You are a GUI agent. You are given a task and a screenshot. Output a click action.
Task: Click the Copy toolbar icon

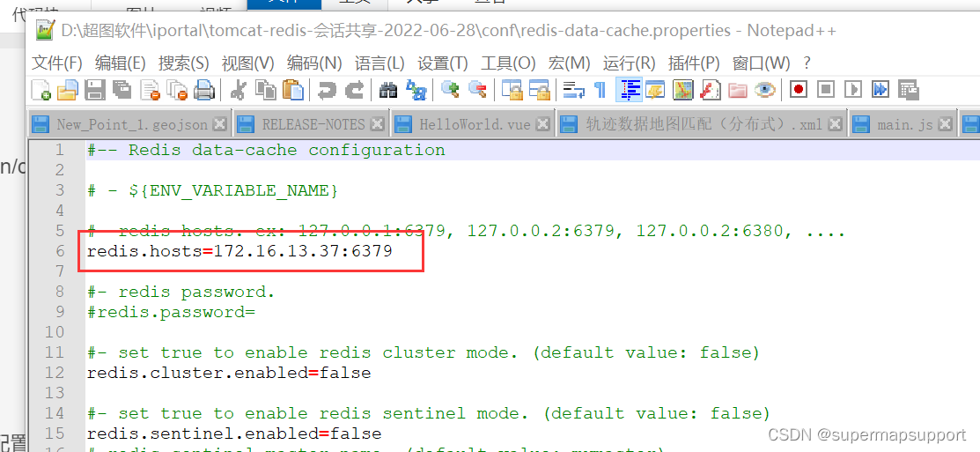point(266,90)
